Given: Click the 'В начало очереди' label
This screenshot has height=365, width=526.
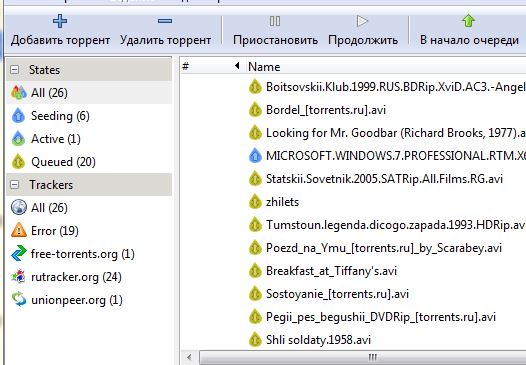Looking at the screenshot, I should [469, 40].
